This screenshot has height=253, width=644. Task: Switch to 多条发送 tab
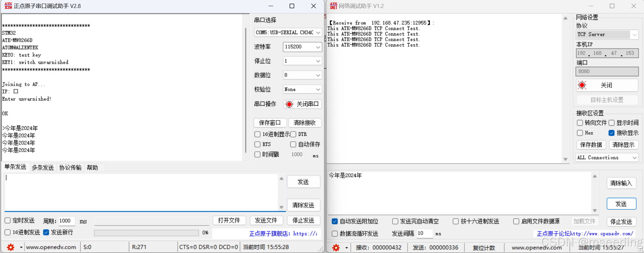tap(43, 168)
